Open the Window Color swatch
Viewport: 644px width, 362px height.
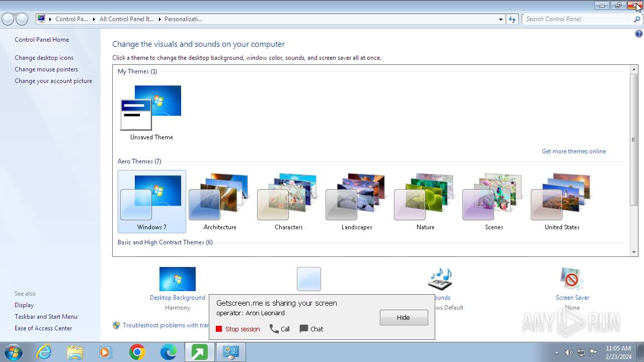(309, 279)
